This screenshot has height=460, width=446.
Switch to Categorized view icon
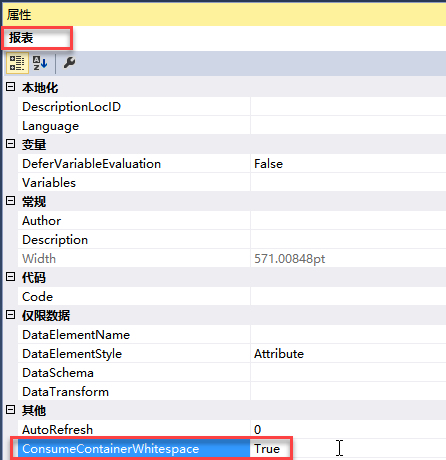(16, 63)
